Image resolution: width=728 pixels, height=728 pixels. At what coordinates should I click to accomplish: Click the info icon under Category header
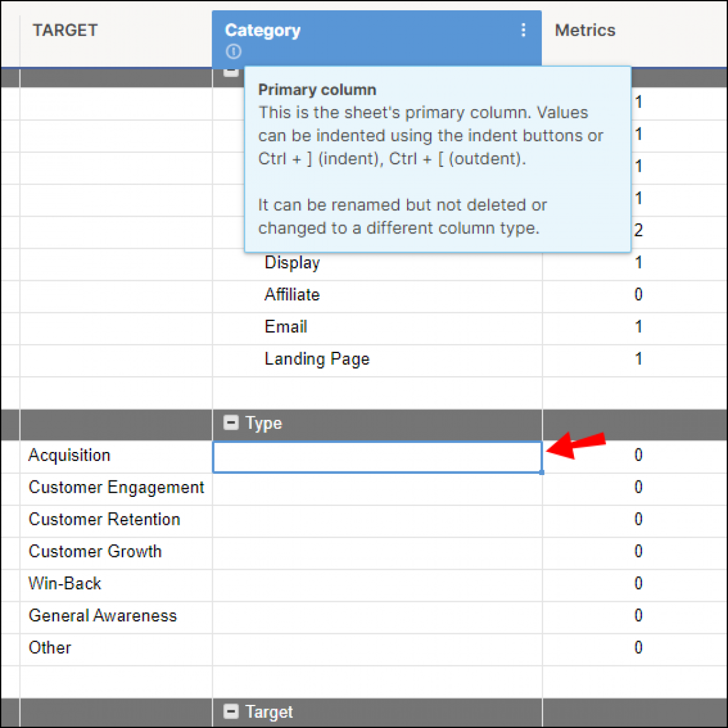coord(233,52)
